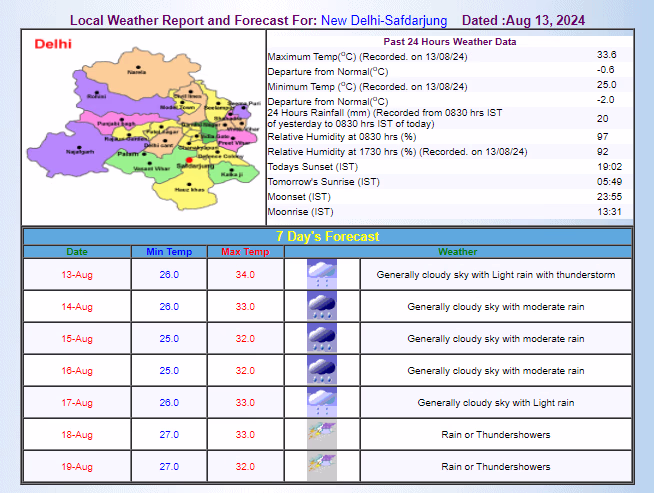The width and height of the screenshot is (654, 493).
Task: Click the 16-Aug rain cloud icon
Action: click(321, 370)
